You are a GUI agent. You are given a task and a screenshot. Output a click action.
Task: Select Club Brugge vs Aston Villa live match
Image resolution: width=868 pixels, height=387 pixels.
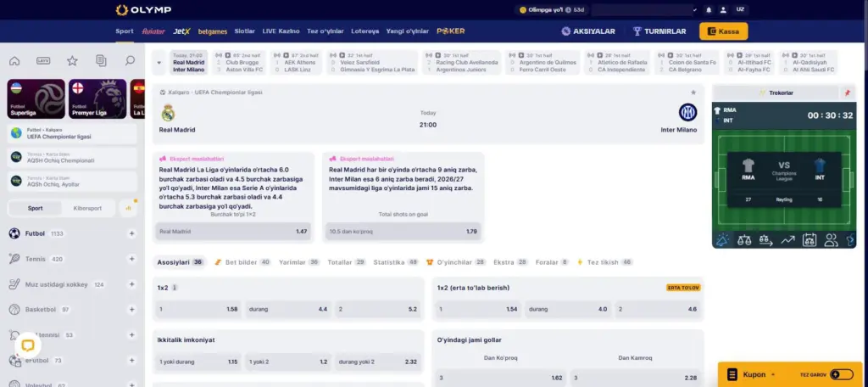click(240, 63)
